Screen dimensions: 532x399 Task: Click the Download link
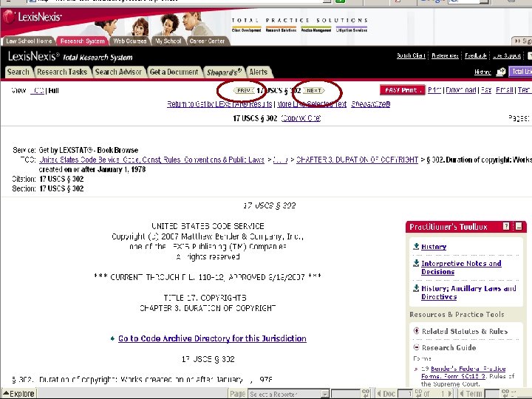(461, 90)
